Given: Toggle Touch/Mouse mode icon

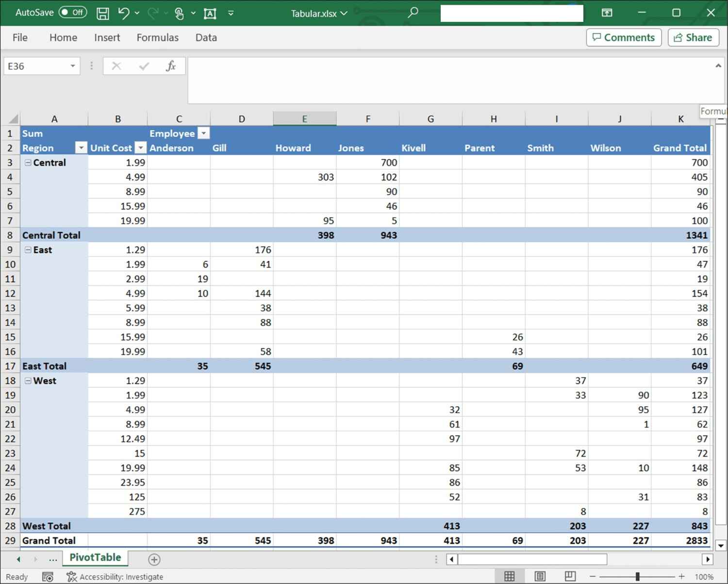Looking at the screenshot, I should coord(179,14).
